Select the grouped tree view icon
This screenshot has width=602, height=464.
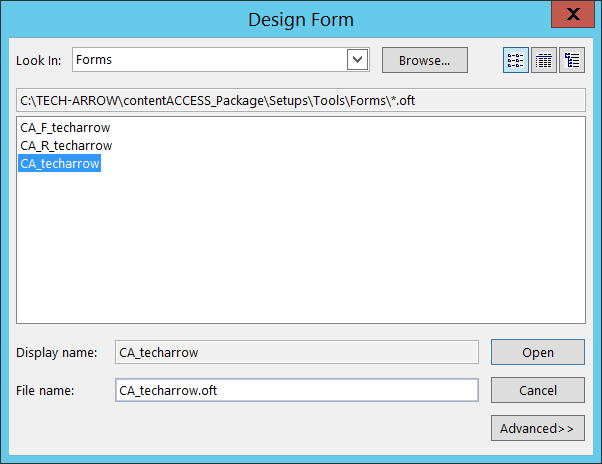click(x=572, y=60)
